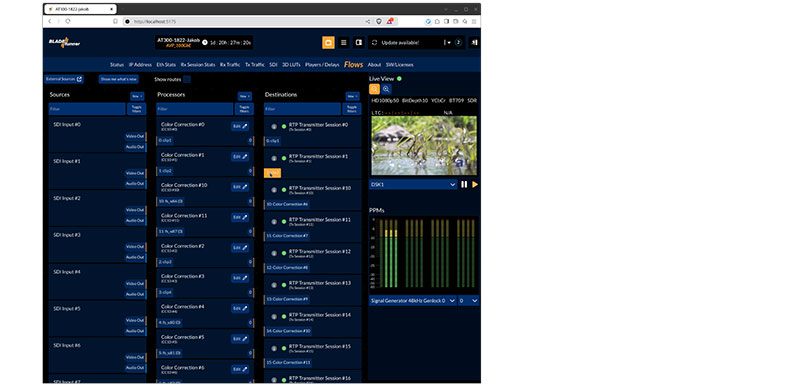Edit Color Correction #10

click(240, 187)
